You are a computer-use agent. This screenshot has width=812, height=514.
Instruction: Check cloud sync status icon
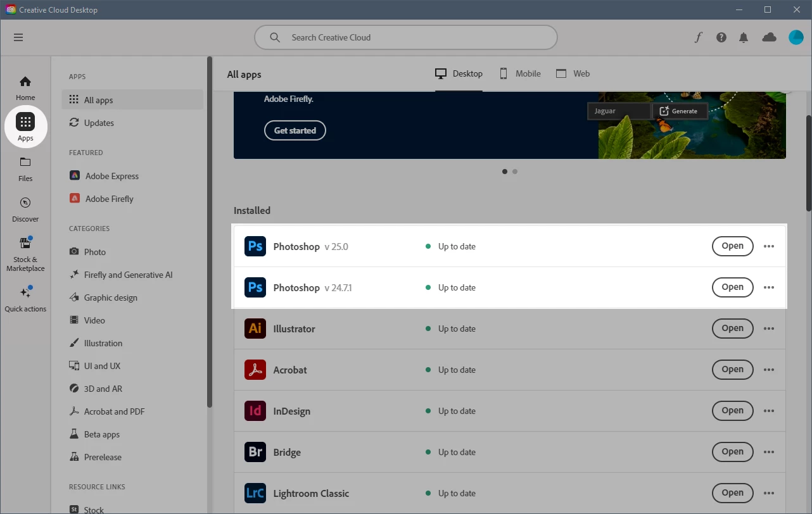coord(769,37)
